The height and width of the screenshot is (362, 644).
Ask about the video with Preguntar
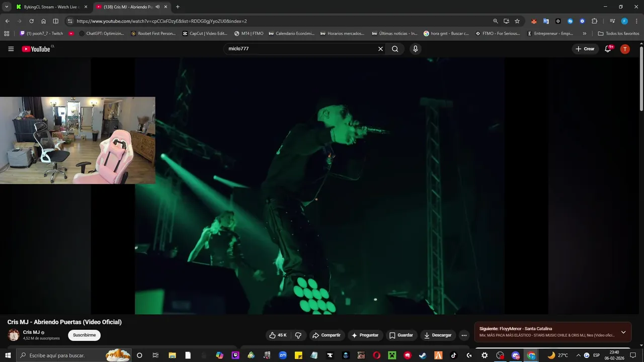pyautogui.click(x=365, y=335)
